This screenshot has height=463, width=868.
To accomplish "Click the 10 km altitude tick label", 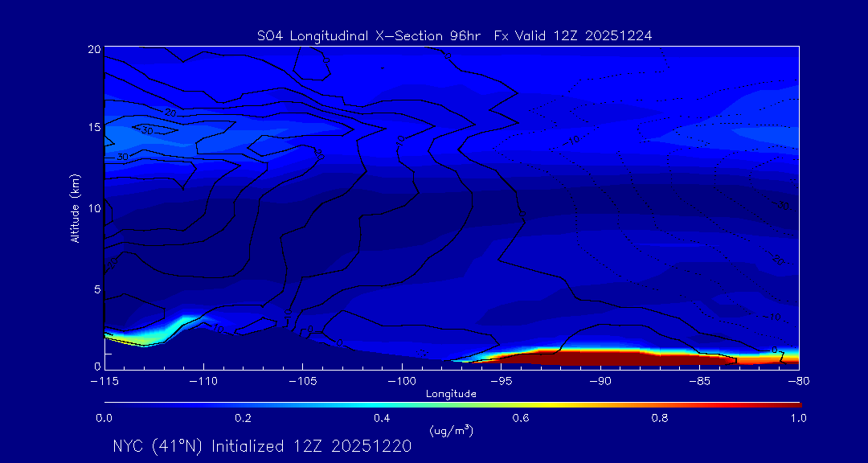I will [93, 209].
